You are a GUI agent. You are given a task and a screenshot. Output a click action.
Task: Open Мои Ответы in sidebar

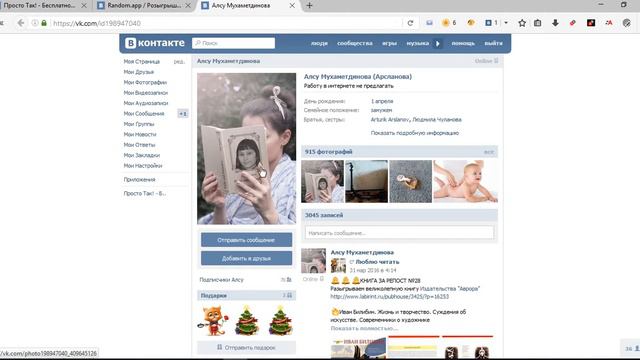[x=139, y=145]
